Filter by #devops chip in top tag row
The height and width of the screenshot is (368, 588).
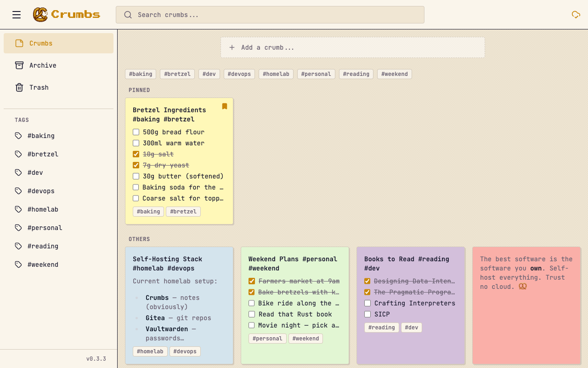click(x=239, y=74)
